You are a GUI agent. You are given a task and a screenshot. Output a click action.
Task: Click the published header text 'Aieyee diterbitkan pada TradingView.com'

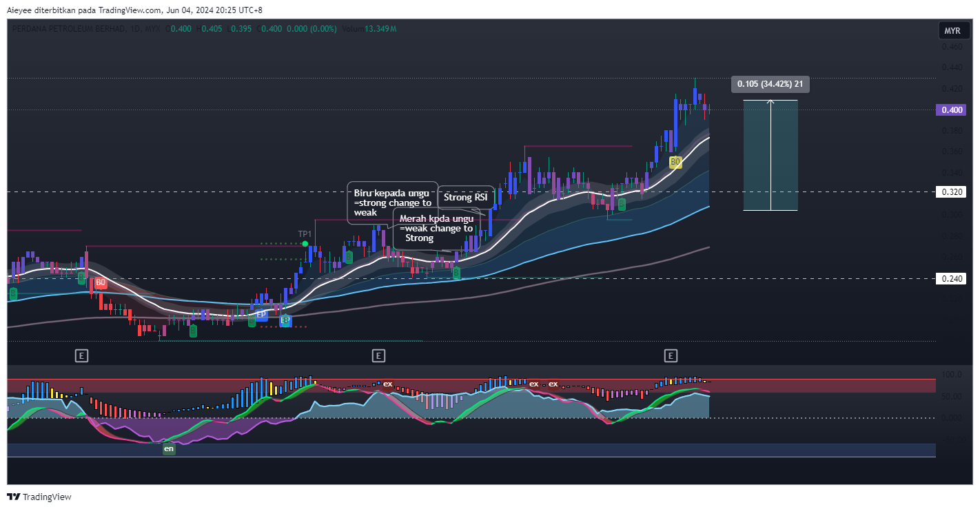click(85, 10)
